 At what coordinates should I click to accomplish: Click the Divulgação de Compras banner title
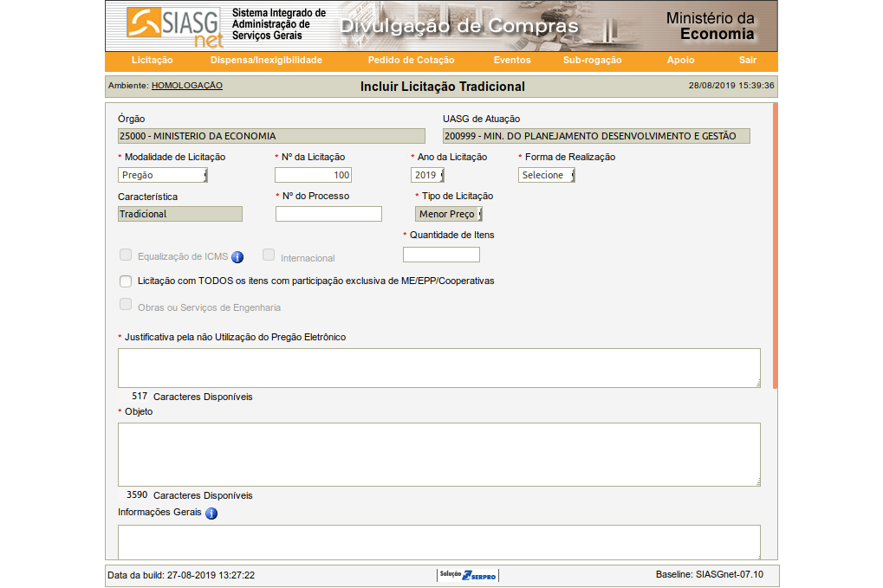pyautogui.click(x=459, y=26)
